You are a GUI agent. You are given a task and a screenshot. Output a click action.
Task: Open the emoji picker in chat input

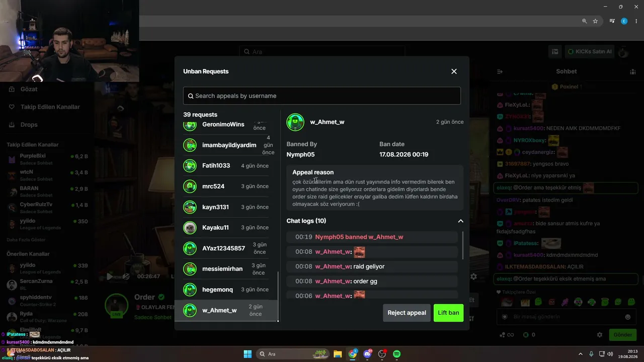click(628, 317)
